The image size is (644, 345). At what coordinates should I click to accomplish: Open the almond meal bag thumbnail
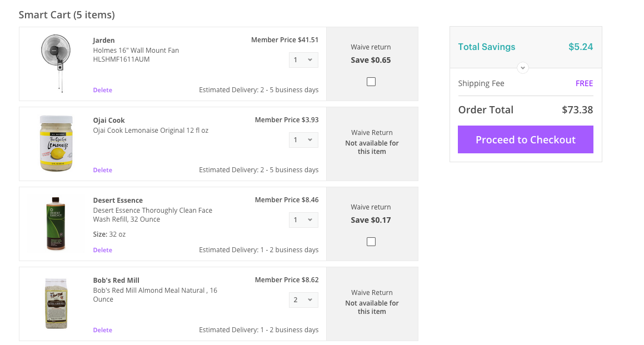tap(56, 303)
